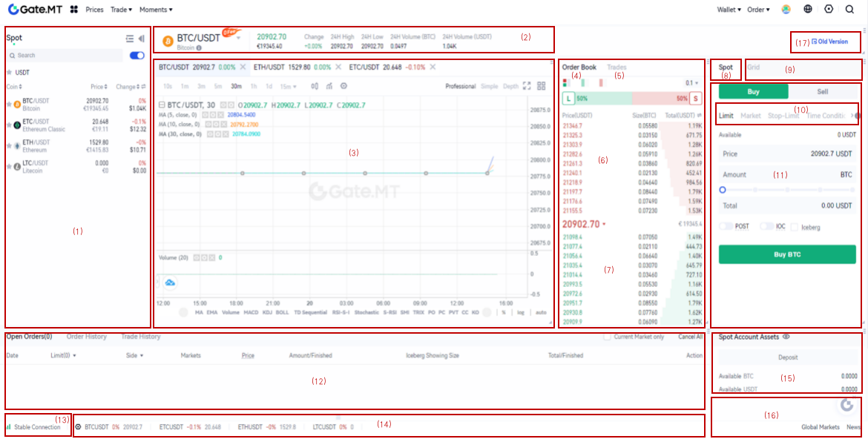
Task: Open chart settings gear icon
Action: pos(343,86)
